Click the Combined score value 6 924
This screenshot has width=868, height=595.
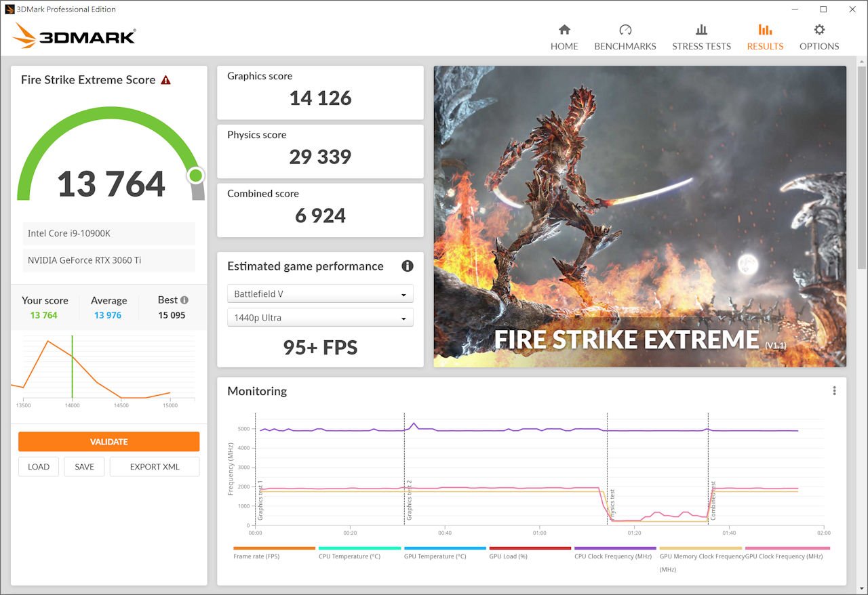click(320, 216)
